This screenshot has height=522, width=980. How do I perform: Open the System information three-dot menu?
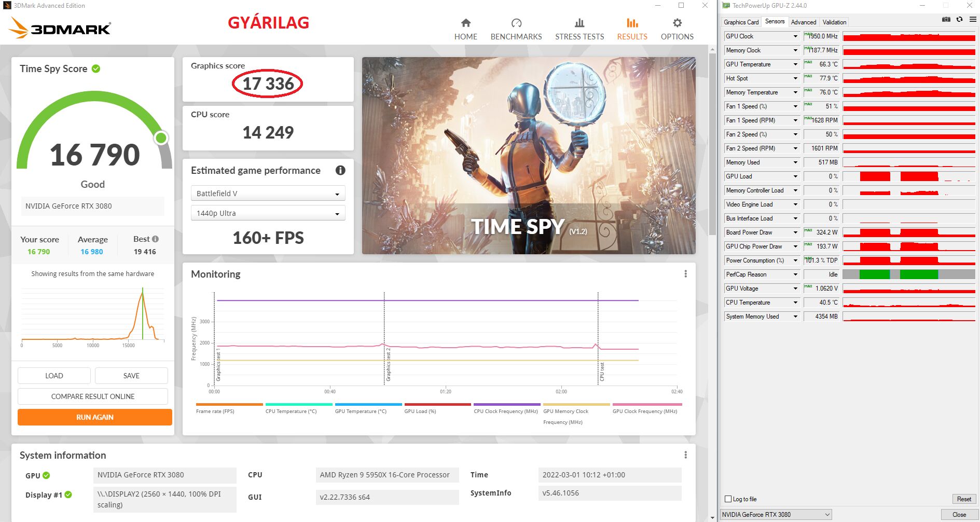685,455
